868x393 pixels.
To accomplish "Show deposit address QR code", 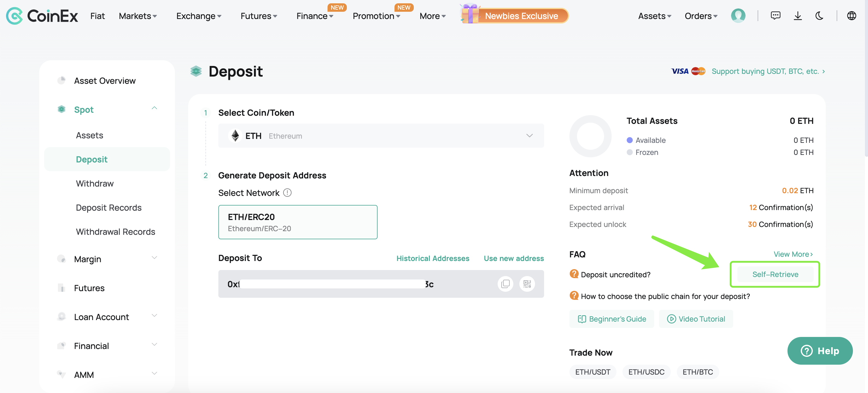I will tap(527, 284).
